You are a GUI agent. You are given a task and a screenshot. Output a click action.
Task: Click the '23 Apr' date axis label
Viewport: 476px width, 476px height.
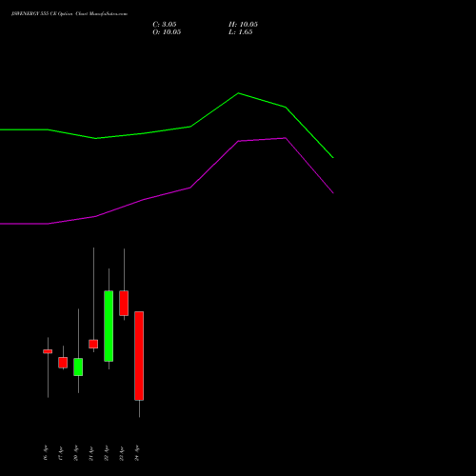point(122,453)
